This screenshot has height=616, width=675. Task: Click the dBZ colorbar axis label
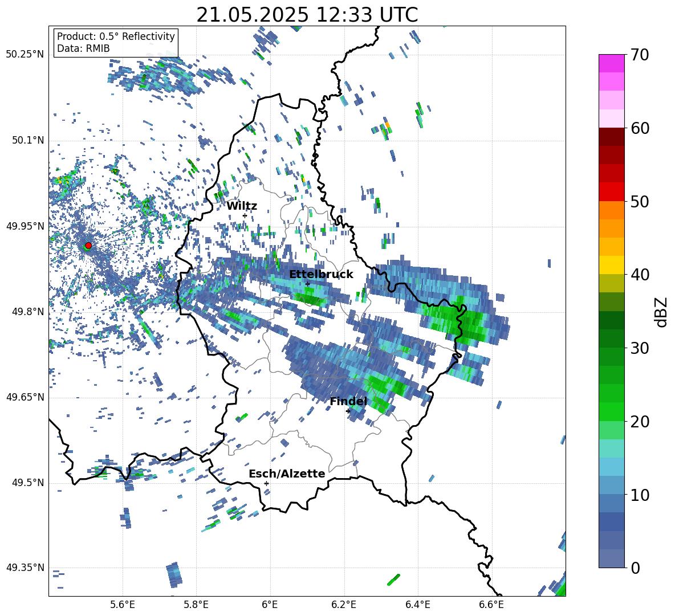(x=661, y=312)
